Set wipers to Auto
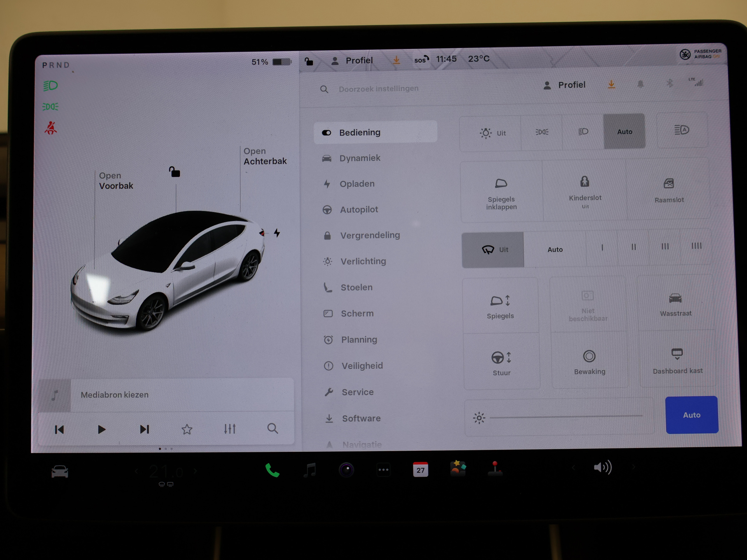Viewport: 747px width, 560px height. 555,249
